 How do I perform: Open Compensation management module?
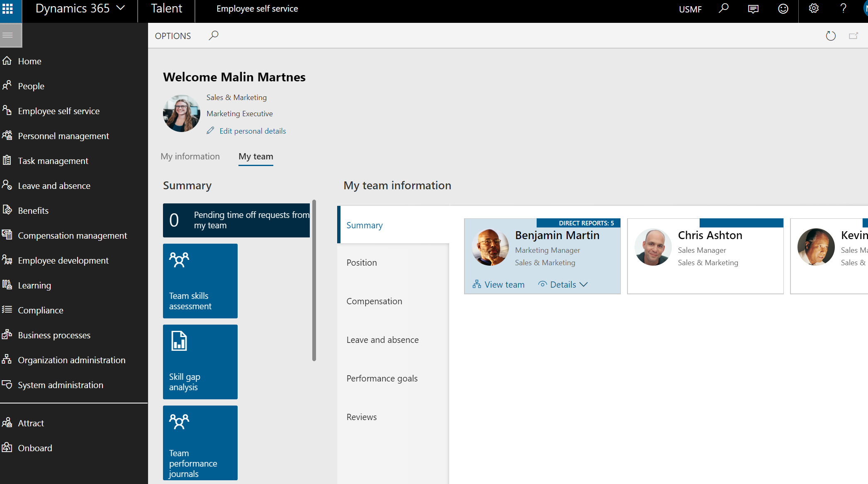tap(73, 235)
